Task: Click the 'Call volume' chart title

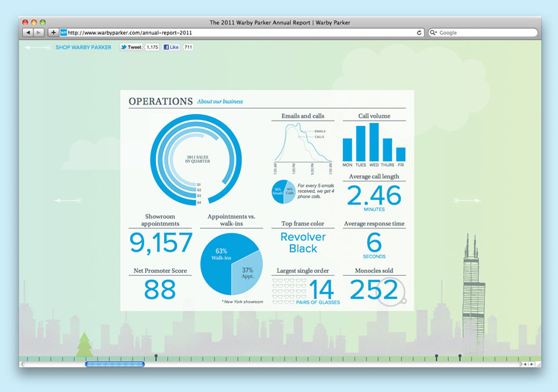Action: click(374, 116)
